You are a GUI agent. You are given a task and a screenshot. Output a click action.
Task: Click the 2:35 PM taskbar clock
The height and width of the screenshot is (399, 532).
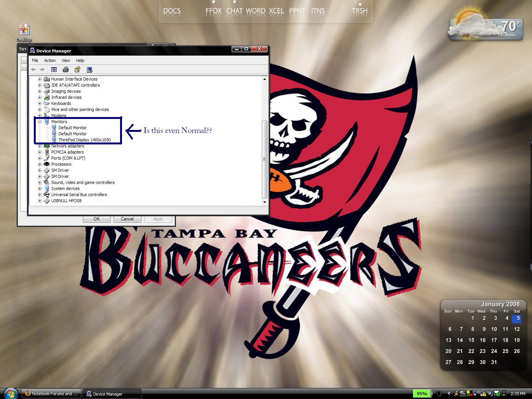point(518,394)
